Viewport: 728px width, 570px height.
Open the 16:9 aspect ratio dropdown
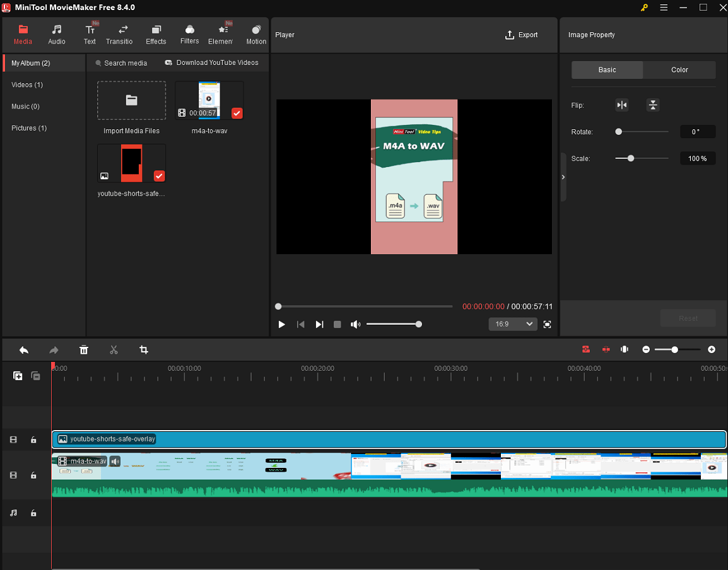click(513, 323)
